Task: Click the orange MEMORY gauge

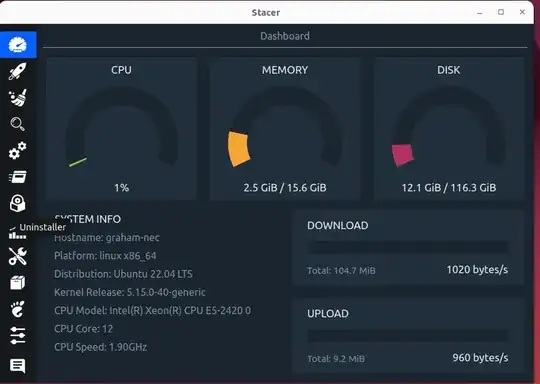Action: [x=285, y=127]
